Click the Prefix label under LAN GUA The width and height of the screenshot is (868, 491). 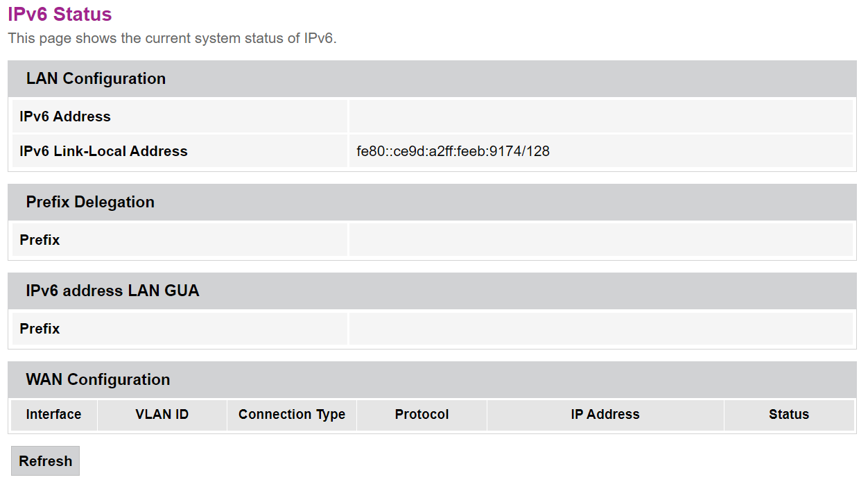click(x=40, y=329)
